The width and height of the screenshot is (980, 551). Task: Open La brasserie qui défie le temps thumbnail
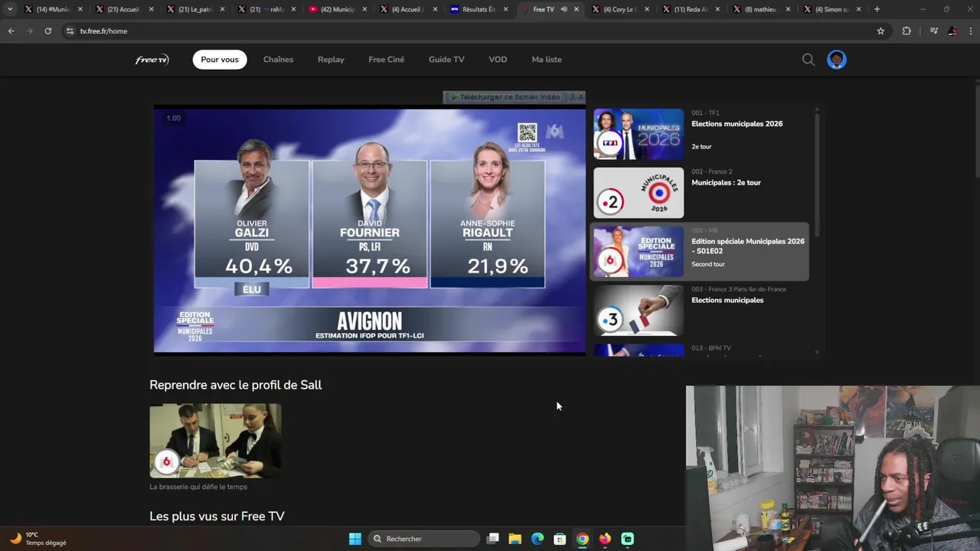click(215, 441)
